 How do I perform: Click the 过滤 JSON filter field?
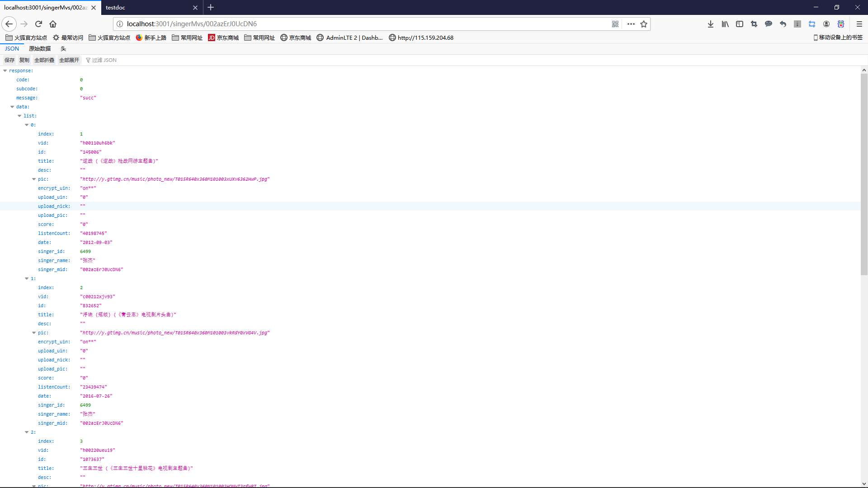tap(104, 60)
